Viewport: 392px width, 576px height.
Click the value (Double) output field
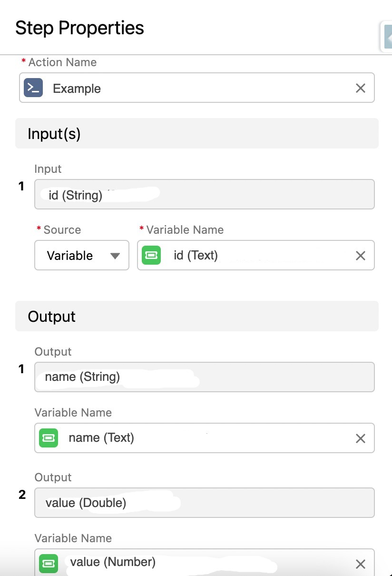point(204,503)
